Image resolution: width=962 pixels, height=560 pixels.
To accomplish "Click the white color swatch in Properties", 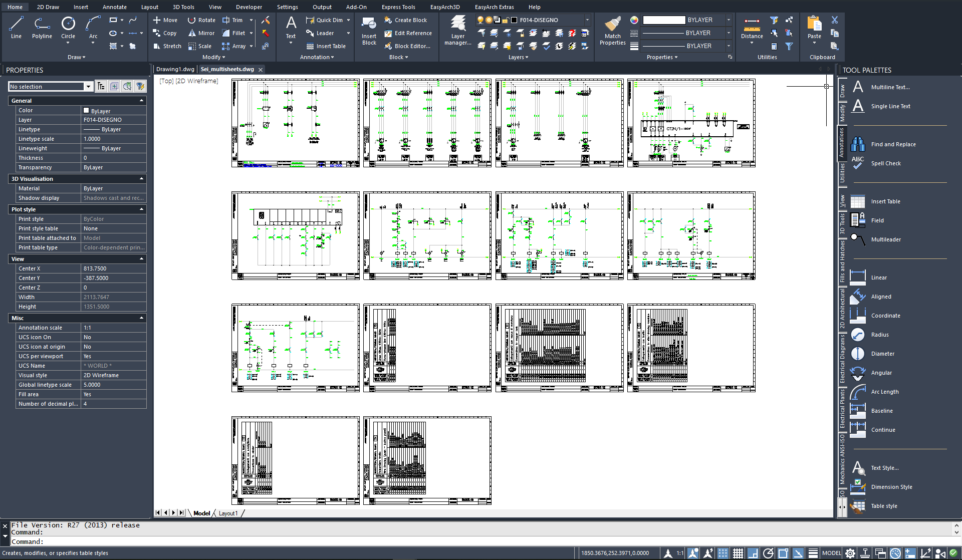I will (664, 20).
